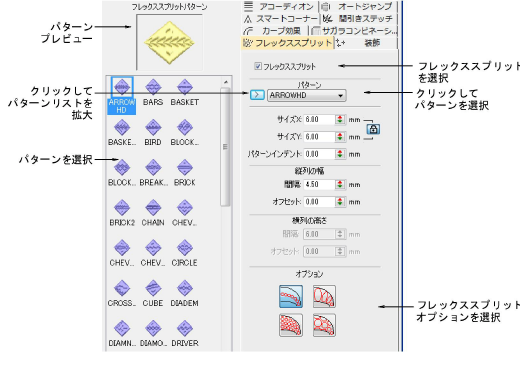The image size is (520, 366).
Task: Click the first flexsplit option icon
Action: (x=291, y=296)
